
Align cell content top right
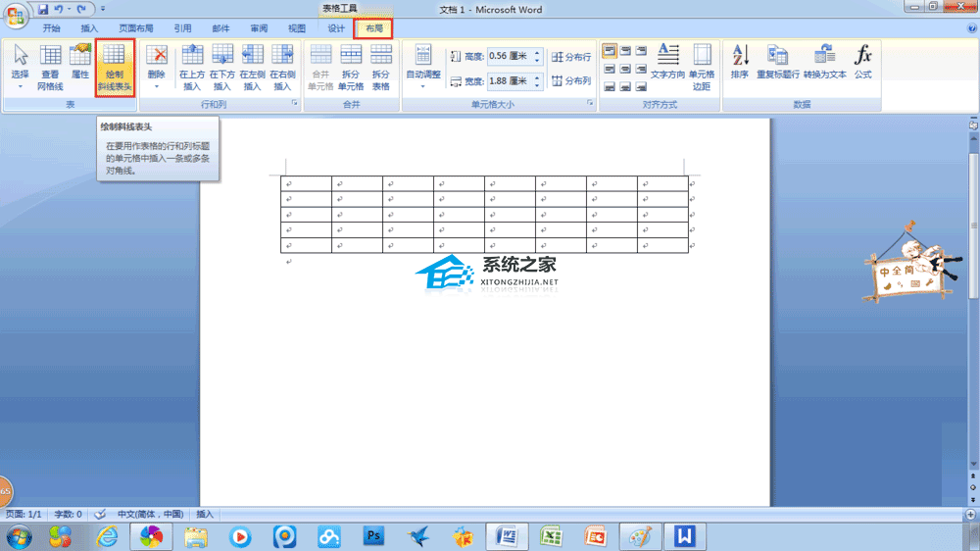coord(641,51)
